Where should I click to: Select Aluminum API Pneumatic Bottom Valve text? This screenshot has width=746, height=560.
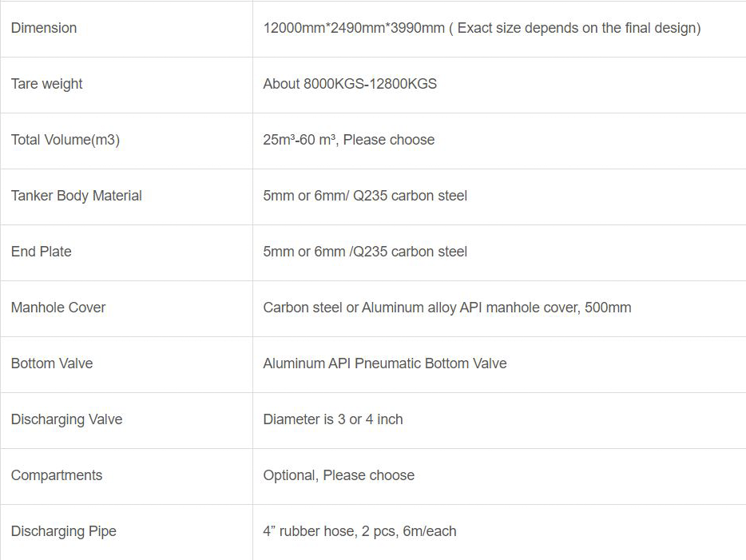385,363
